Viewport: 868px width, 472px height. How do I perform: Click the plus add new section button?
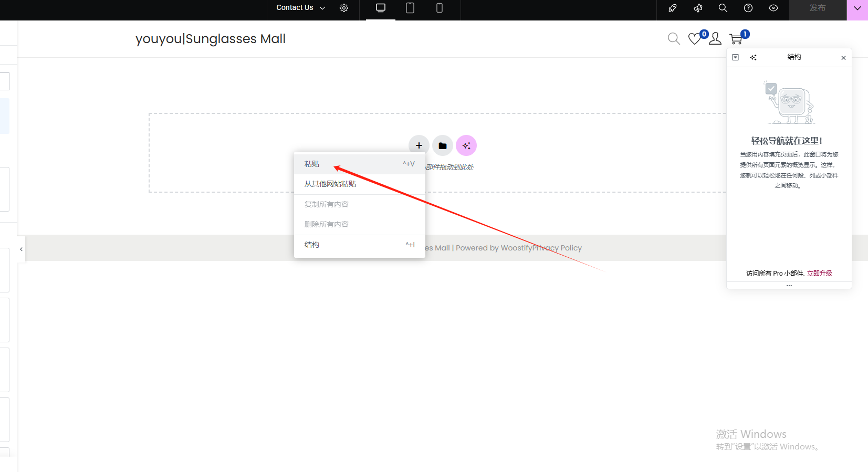(419, 145)
